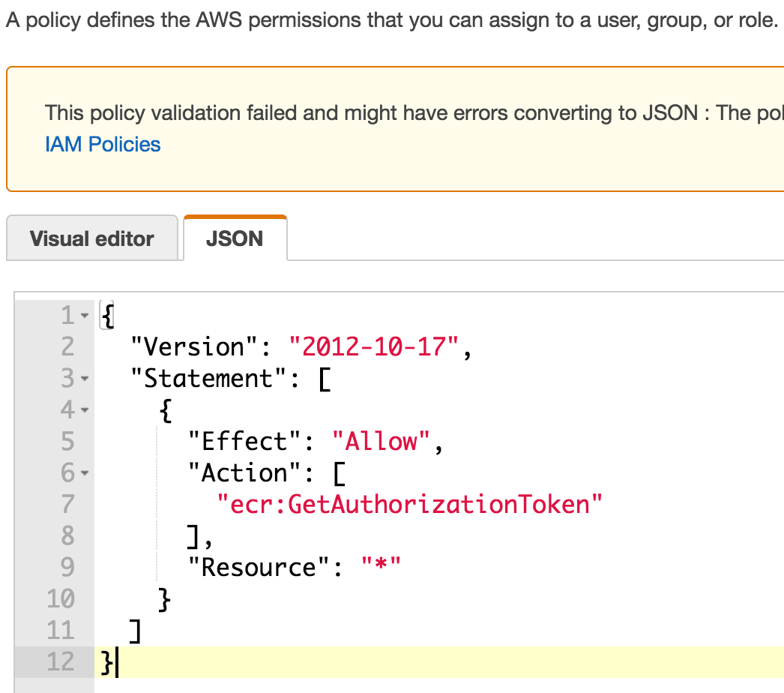Click line number 12 in the gutter
Screen dimensions: 784x693
click(61, 662)
